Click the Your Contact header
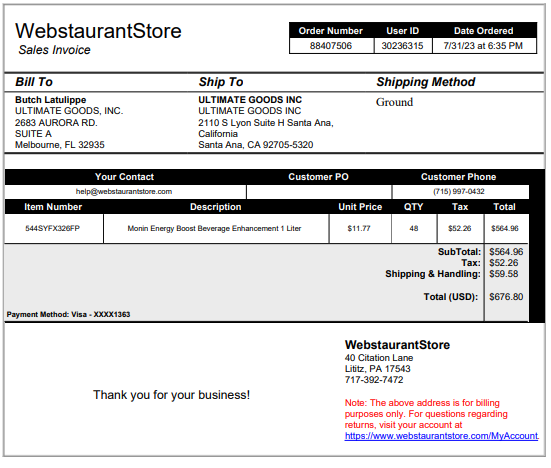The height and width of the screenshot is (468, 551). [124, 177]
